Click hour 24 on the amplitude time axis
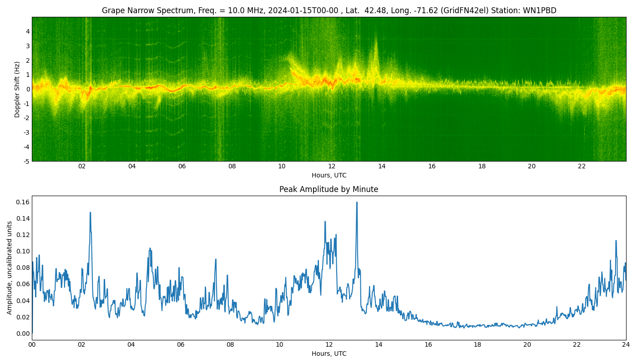Viewport: 637px width, 364px height. [626, 345]
